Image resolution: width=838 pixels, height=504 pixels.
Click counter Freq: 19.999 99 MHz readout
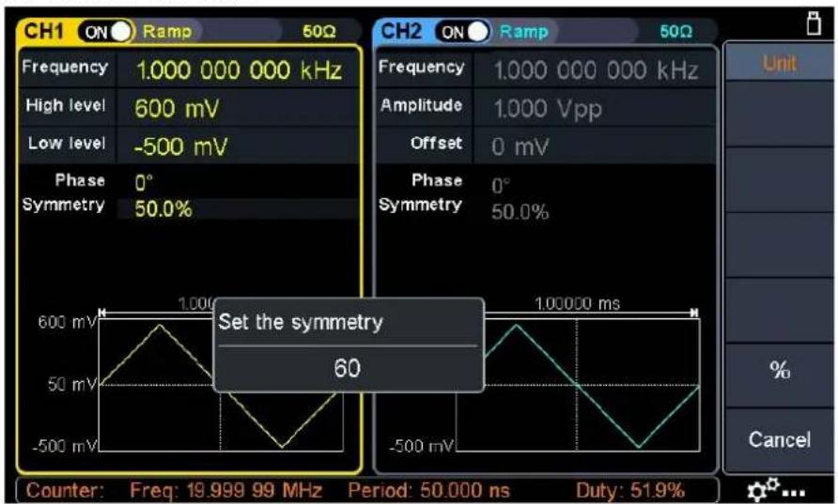point(226,490)
